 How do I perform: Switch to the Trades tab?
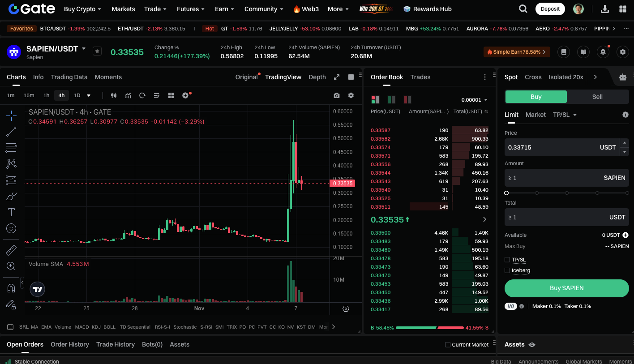click(420, 77)
